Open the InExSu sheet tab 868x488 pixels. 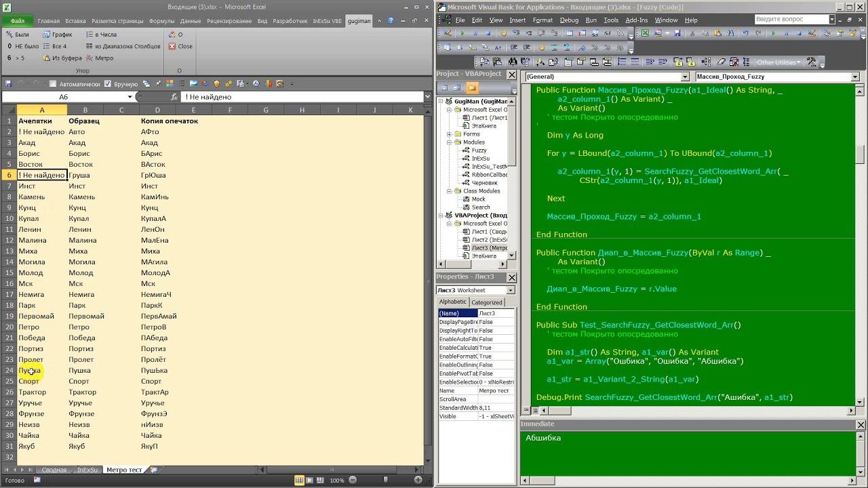tap(87, 470)
